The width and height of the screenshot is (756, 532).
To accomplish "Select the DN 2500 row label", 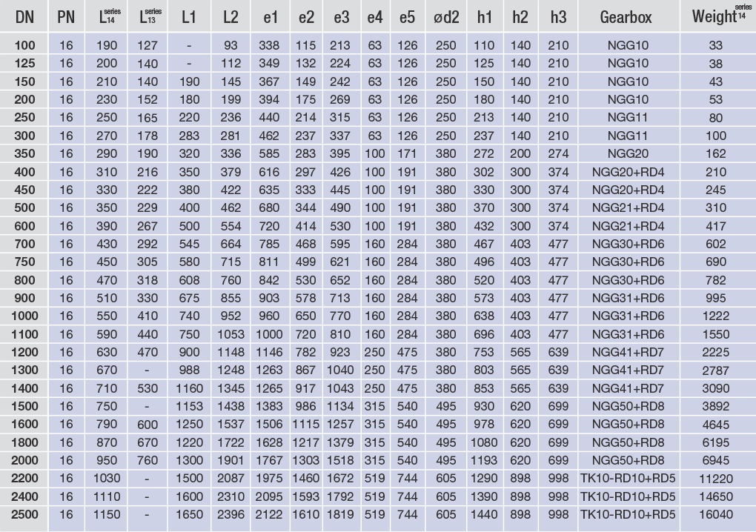I will point(24,513).
